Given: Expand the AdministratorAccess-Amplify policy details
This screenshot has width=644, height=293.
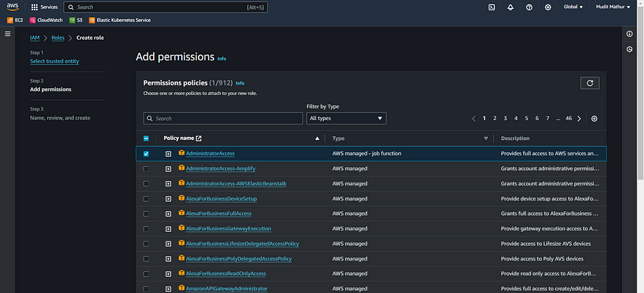Looking at the screenshot, I should [168, 169].
